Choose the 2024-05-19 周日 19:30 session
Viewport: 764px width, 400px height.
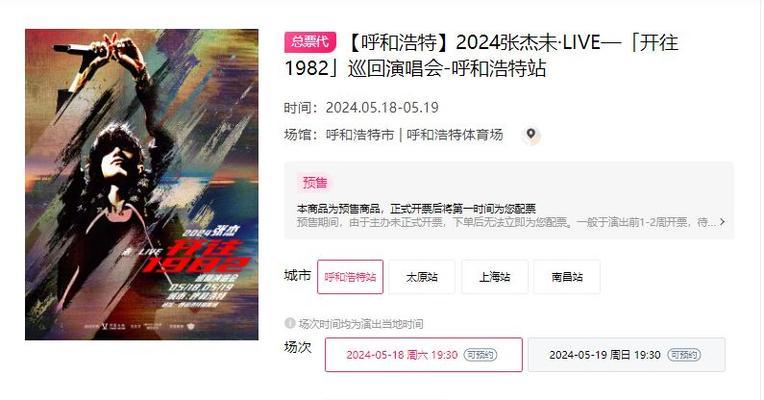pos(627,355)
